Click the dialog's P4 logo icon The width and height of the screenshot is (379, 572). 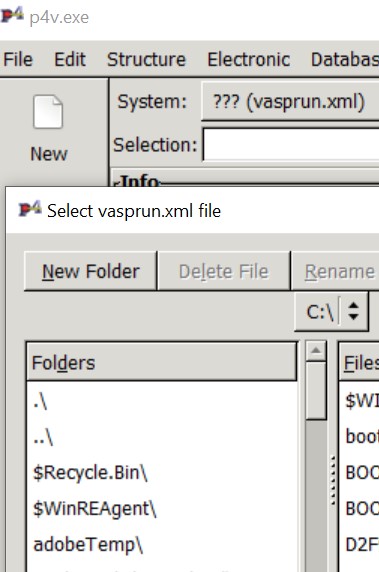(30, 209)
